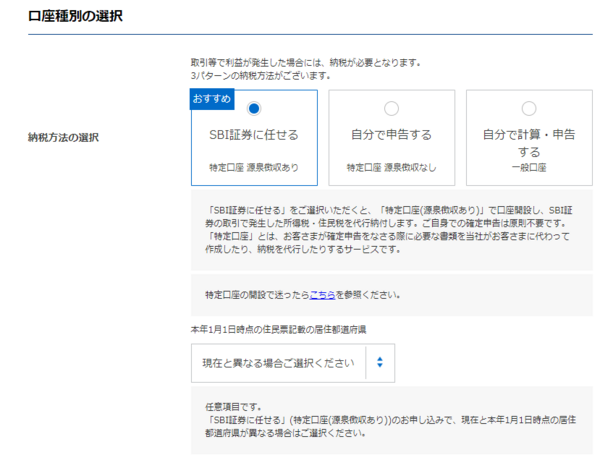Image resolution: width=600 pixels, height=476 pixels.
Task: Select the SBI証券に任せる radio button
Action: click(254, 109)
